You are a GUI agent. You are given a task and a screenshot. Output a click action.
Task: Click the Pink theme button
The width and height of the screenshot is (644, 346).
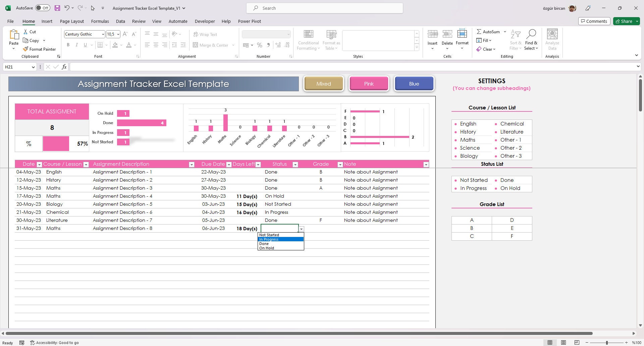(x=369, y=84)
